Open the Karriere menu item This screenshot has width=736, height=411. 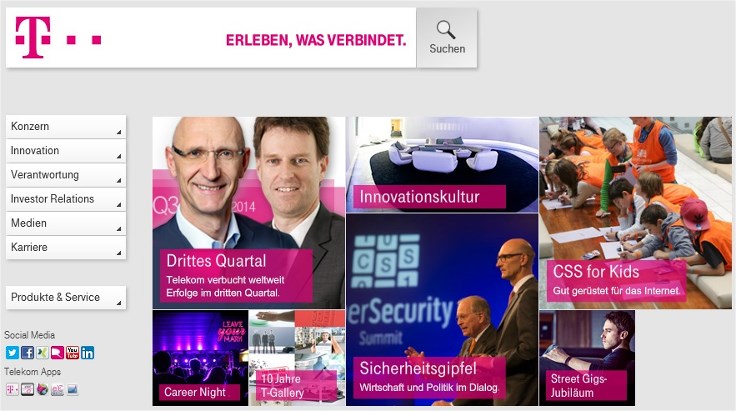pyautogui.click(x=66, y=247)
